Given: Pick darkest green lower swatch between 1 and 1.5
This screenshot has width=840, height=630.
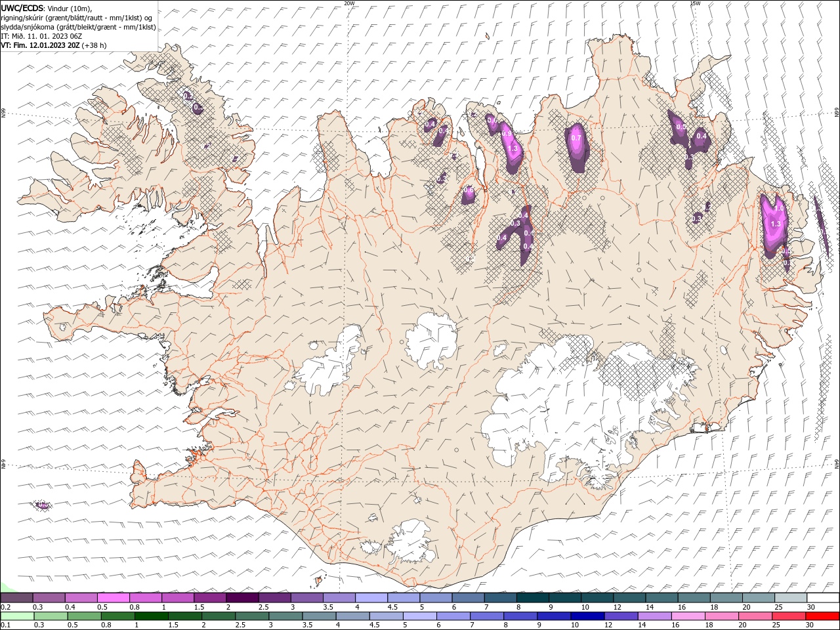Looking at the screenshot, I should [x=152, y=617].
